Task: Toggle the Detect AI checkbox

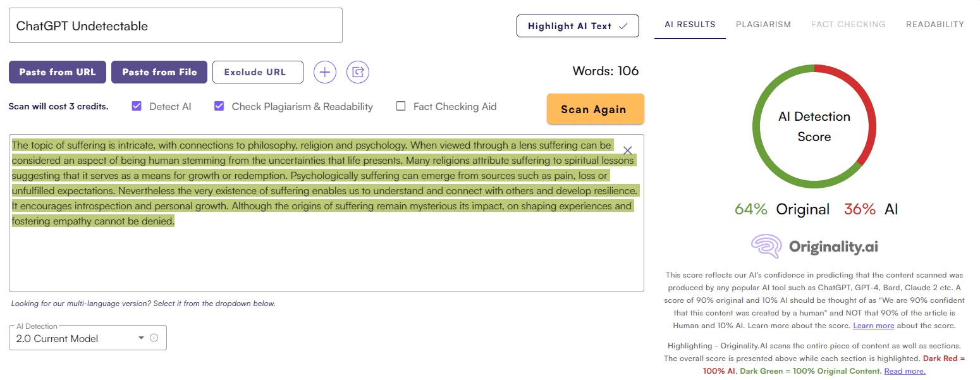Action: 137,106
